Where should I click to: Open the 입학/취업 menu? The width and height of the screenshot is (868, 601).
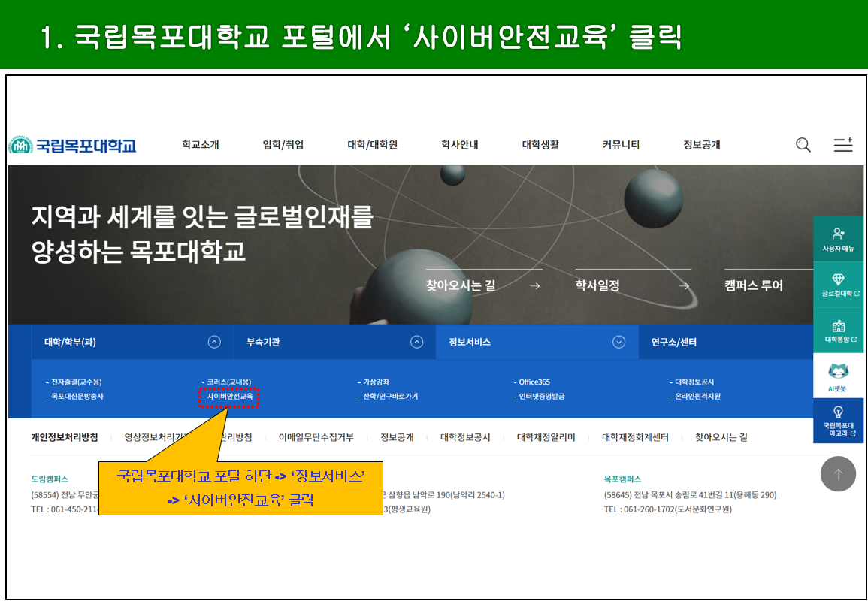(x=283, y=145)
